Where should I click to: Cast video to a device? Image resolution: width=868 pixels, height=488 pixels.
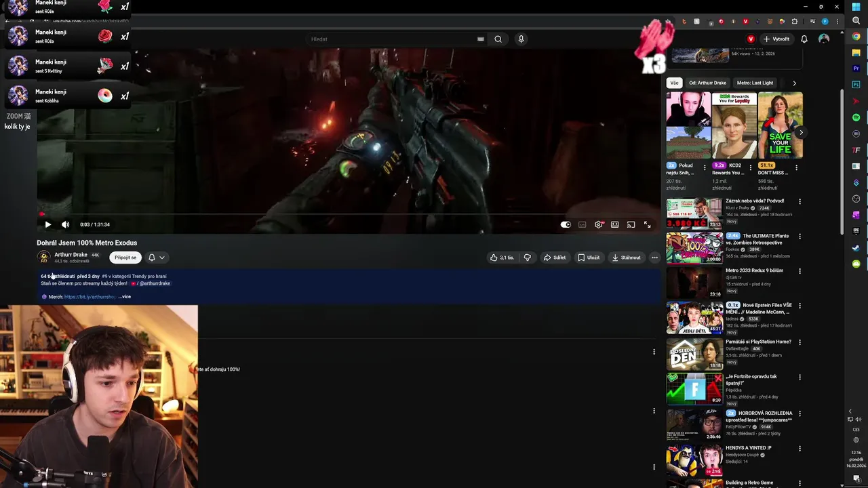pyautogui.click(x=631, y=224)
